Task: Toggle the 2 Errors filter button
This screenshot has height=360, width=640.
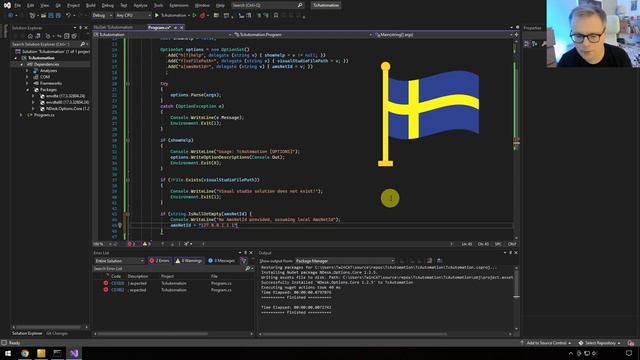Action: [160, 261]
